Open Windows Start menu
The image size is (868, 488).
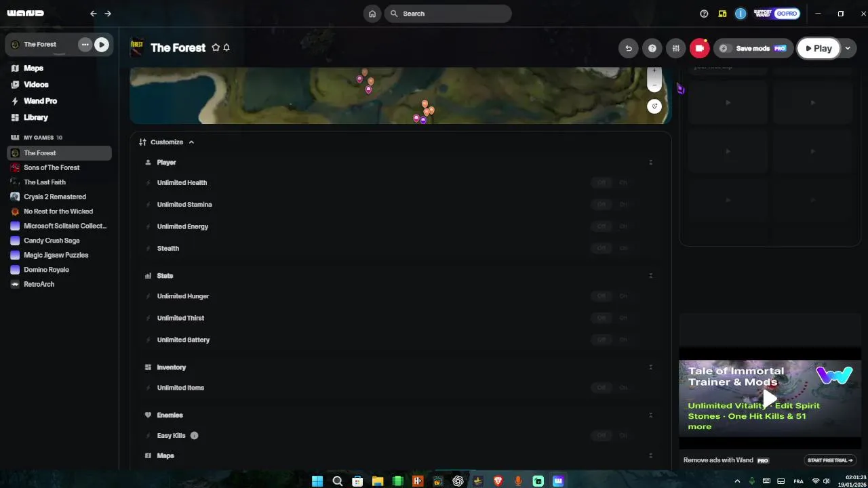pyautogui.click(x=317, y=481)
